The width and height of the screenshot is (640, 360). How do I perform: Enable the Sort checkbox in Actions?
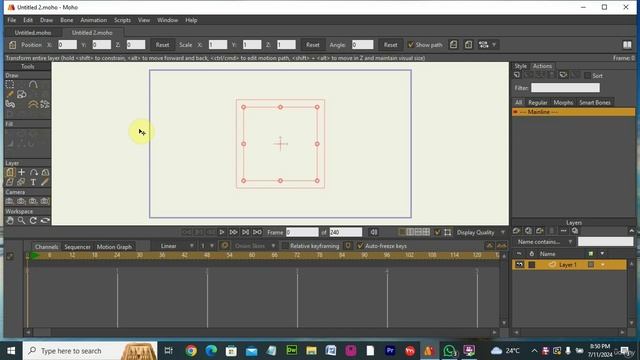pyautogui.click(x=587, y=76)
